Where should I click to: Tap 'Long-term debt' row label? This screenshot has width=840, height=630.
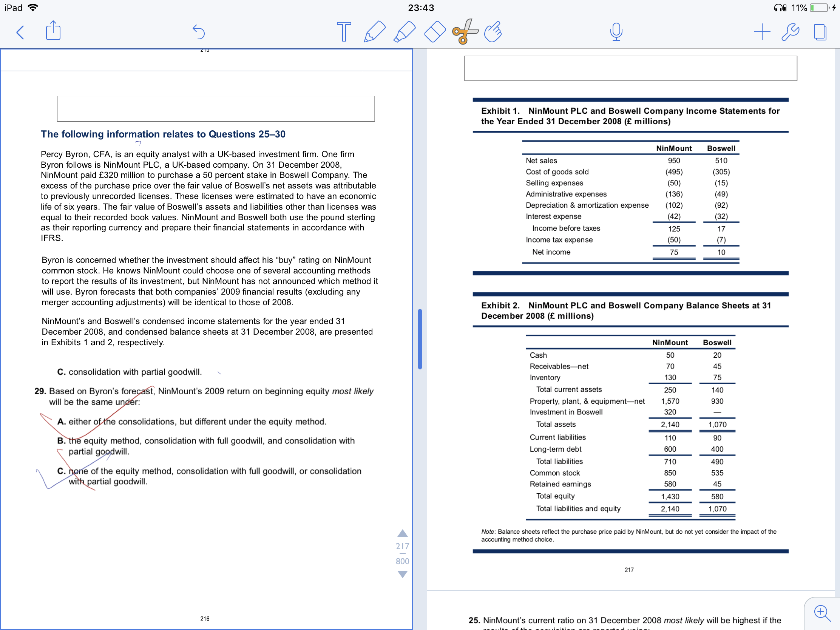click(556, 449)
